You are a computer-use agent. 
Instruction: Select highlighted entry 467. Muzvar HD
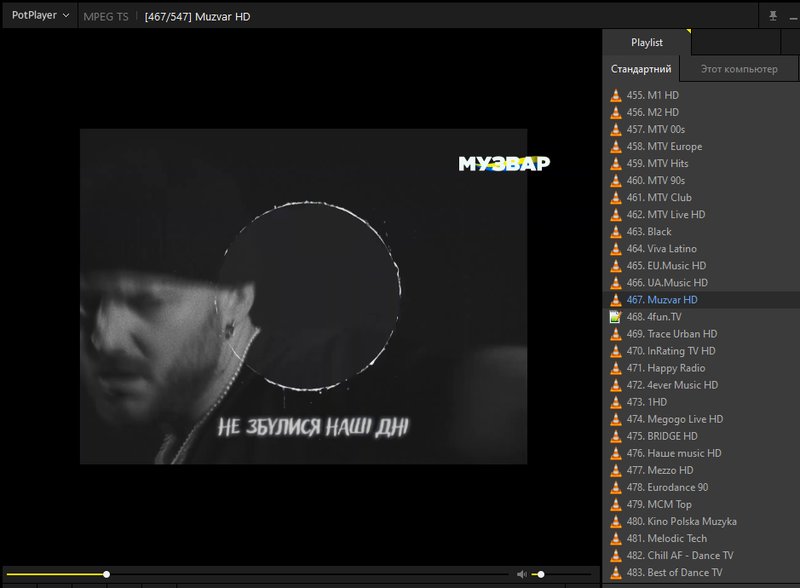click(701, 300)
